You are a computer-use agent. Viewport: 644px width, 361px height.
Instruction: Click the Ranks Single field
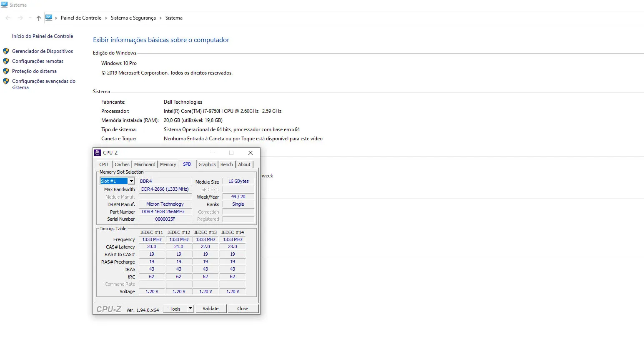point(238,204)
